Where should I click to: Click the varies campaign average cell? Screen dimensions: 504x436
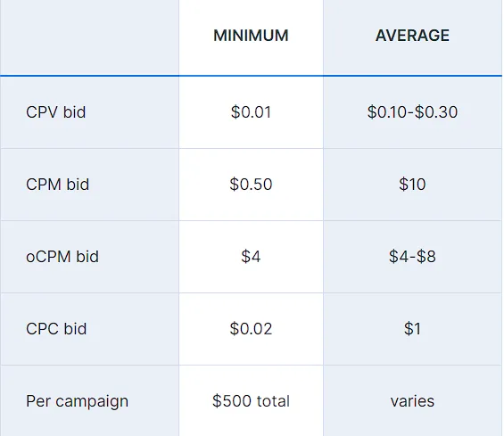tap(412, 401)
